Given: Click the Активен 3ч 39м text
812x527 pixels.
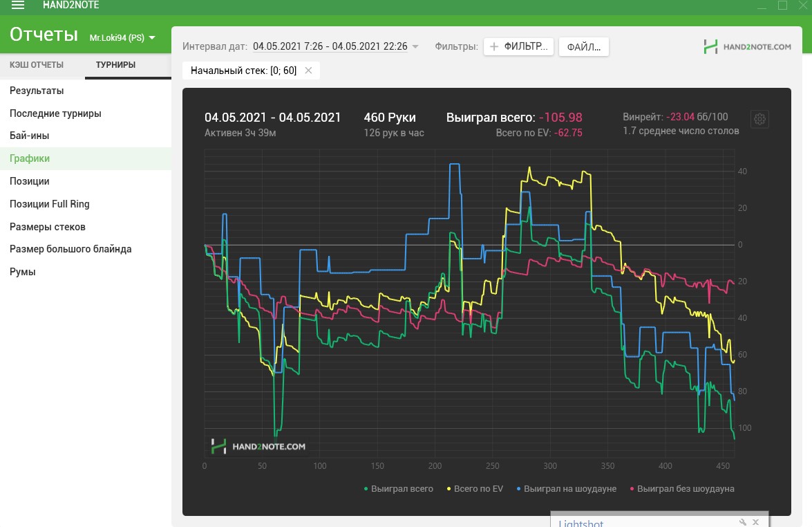Looking at the screenshot, I should [x=240, y=133].
